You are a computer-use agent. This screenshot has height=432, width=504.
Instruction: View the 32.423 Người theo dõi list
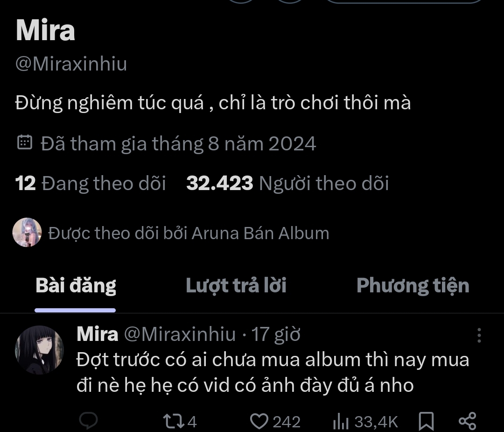[287, 184]
